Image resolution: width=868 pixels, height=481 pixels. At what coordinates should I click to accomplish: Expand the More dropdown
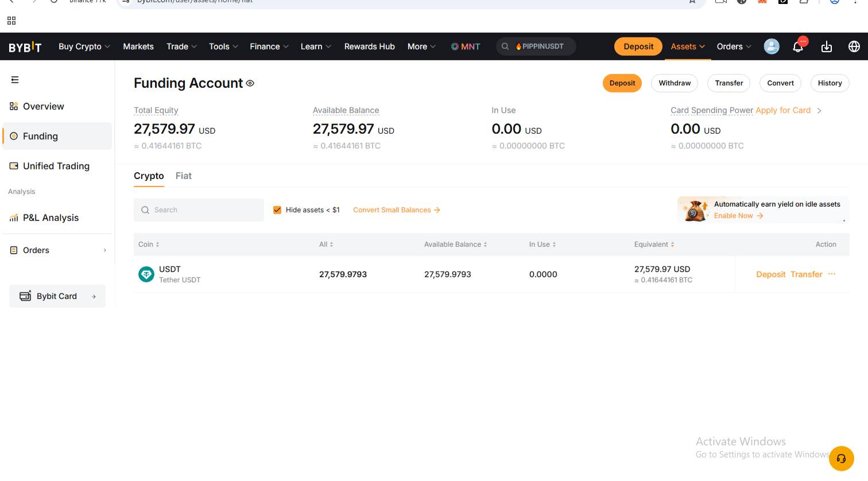(x=421, y=46)
